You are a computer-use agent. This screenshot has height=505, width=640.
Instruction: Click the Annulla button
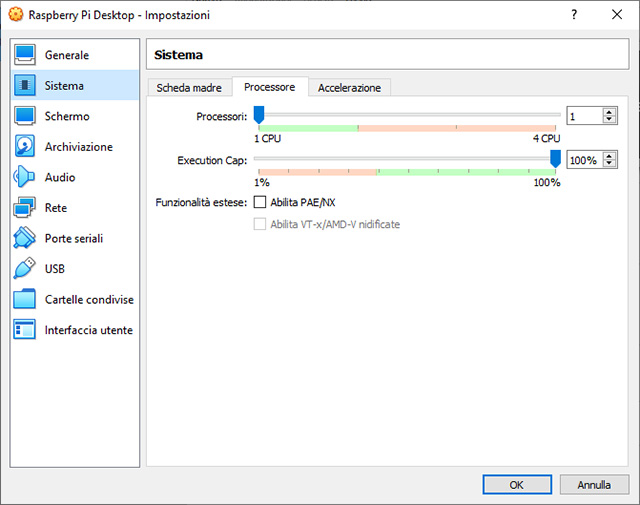pos(594,485)
